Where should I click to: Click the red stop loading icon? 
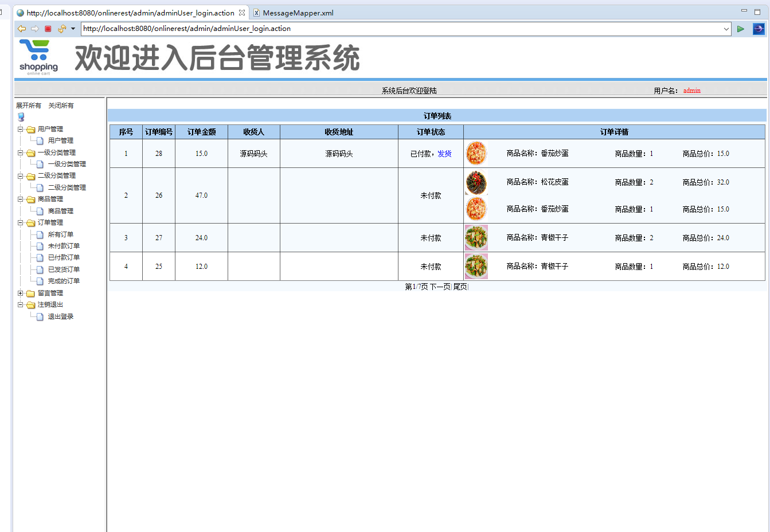[48, 29]
